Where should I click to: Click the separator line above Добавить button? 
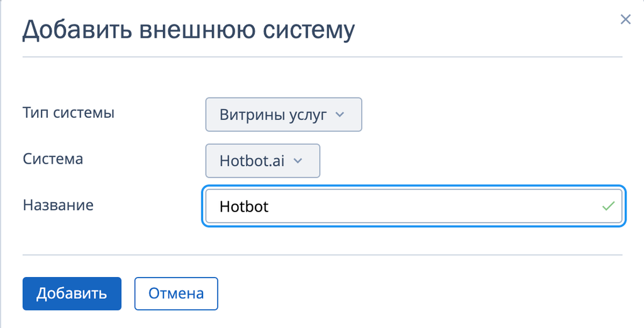click(322, 255)
